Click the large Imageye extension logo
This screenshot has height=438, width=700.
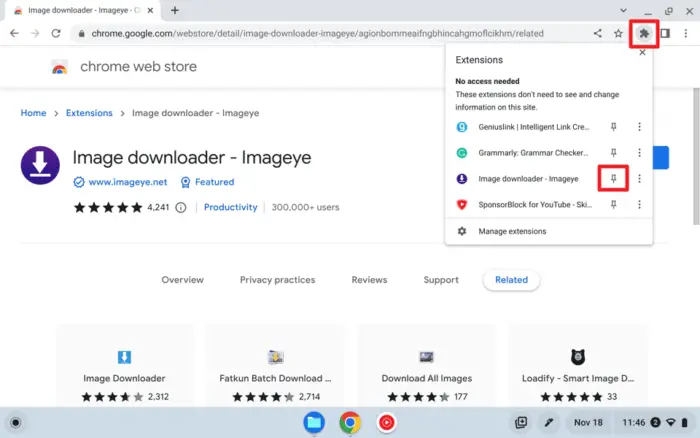tap(40, 165)
